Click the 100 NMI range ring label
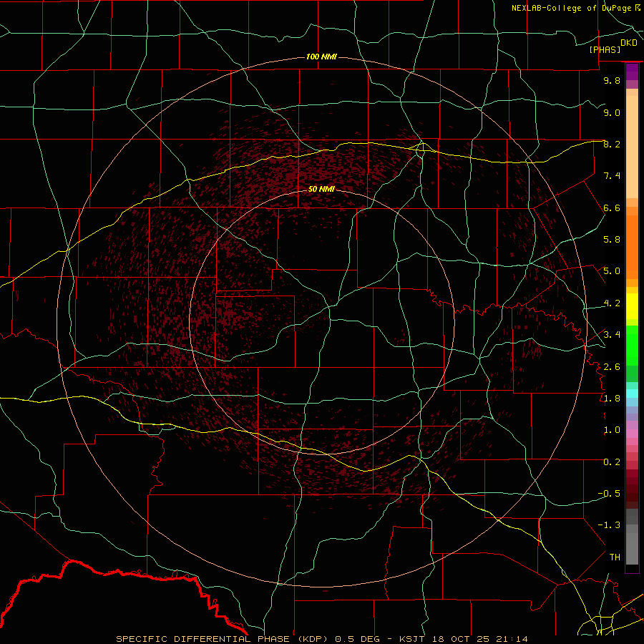 [321, 57]
